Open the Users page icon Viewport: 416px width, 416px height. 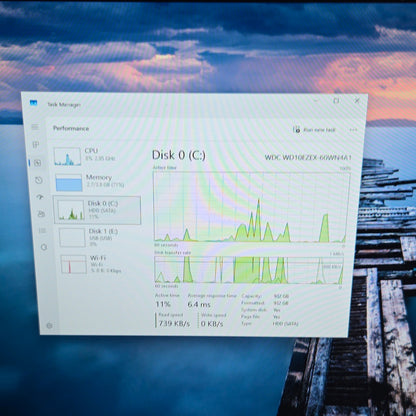[41, 214]
